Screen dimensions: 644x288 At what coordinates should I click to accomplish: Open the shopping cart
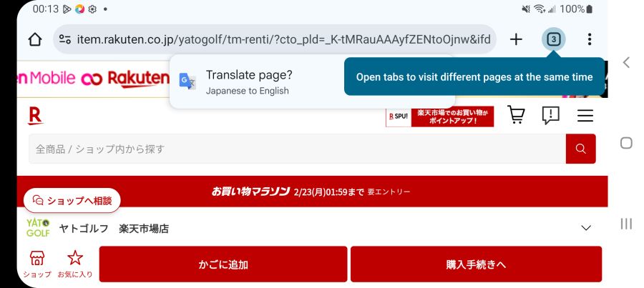pyautogui.click(x=516, y=115)
